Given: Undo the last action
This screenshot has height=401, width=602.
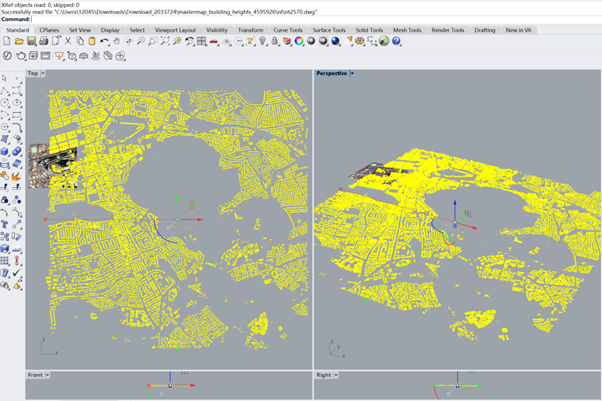Looking at the screenshot, I should 105,42.
